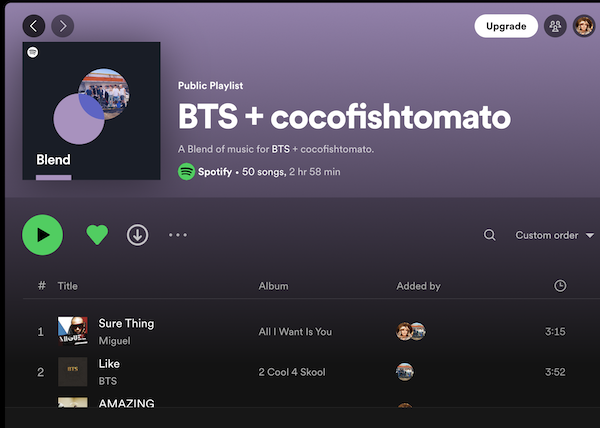This screenshot has height=428, width=600.
Task: Open the Custom order sort dropdown
Action: (554, 235)
